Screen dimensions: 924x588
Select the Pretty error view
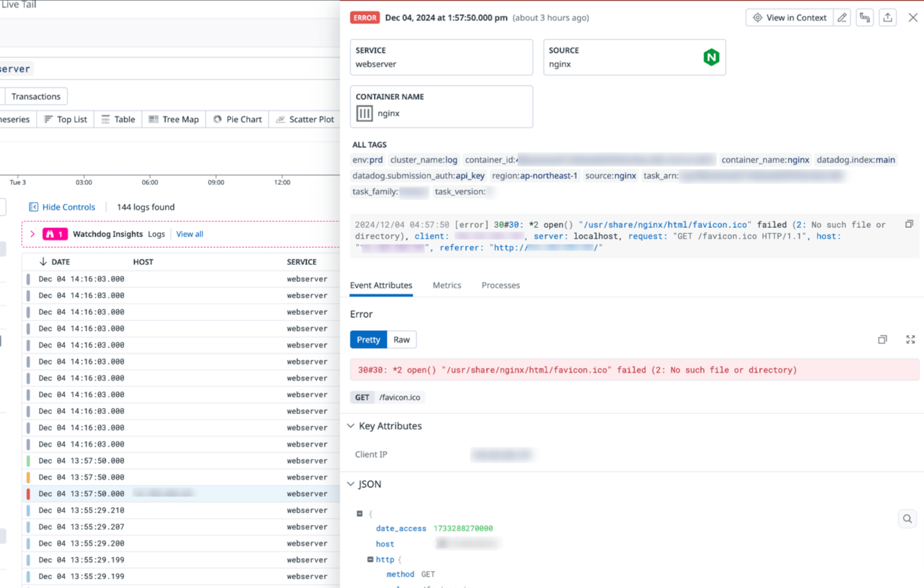click(368, 339)
